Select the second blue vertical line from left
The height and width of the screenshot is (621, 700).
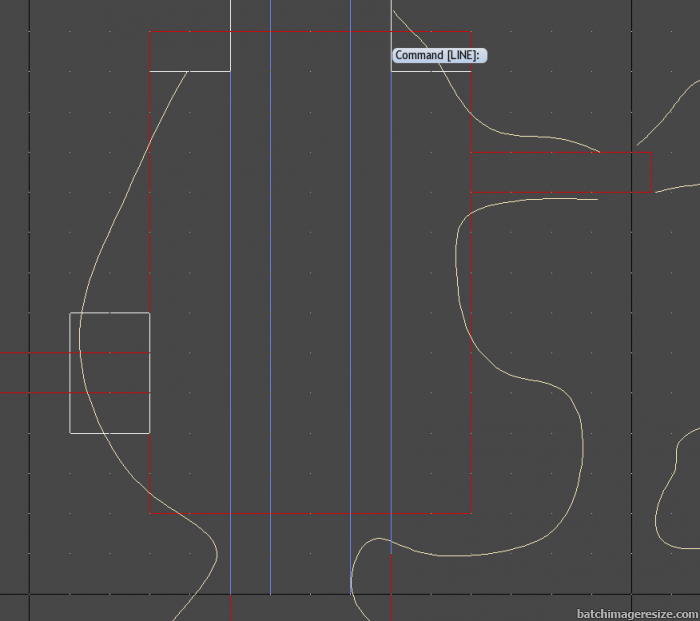click(x=270, y=300)
